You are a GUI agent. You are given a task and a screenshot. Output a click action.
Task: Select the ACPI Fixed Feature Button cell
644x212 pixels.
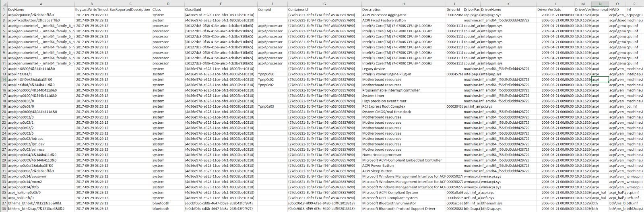click(403, 20)
